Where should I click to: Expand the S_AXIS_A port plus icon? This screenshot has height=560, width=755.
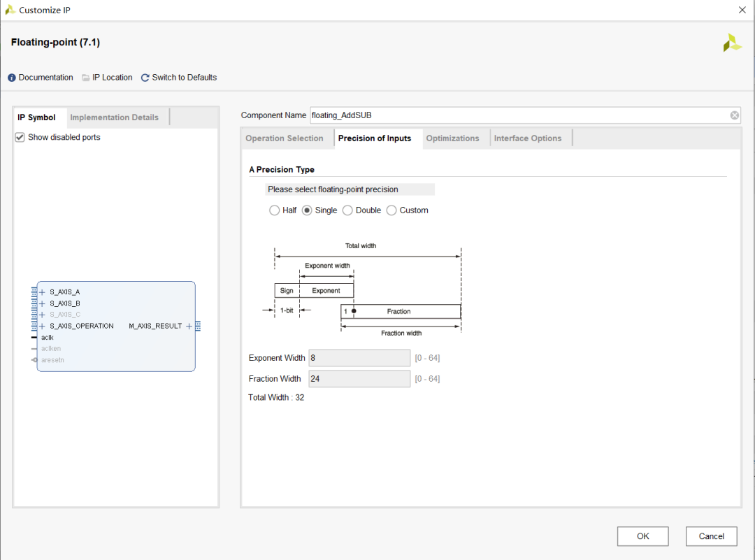coord(43,292)
